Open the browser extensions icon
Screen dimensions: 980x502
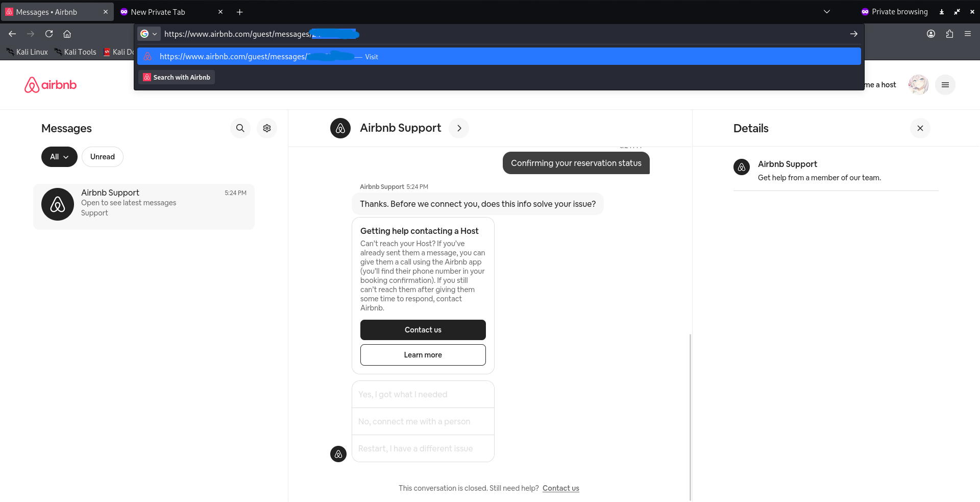click(949, 34)
